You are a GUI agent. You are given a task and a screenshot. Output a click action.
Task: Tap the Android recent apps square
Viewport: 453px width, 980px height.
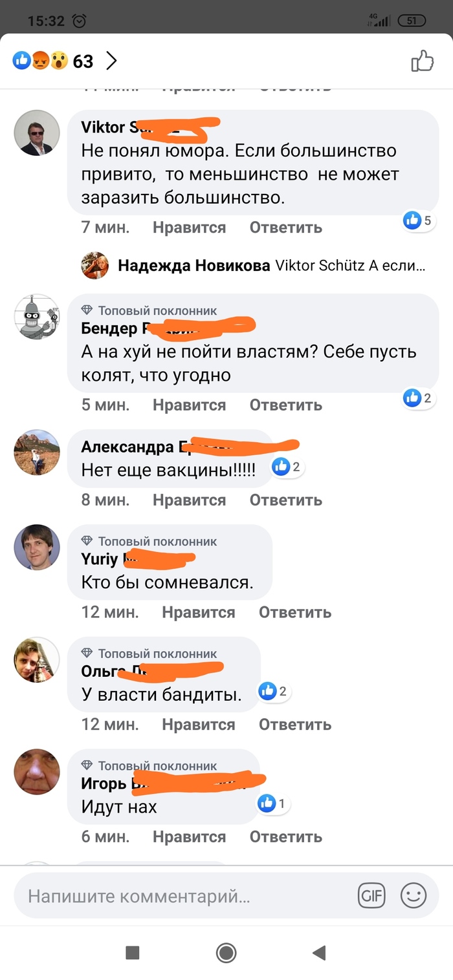[x=133, y=952]
